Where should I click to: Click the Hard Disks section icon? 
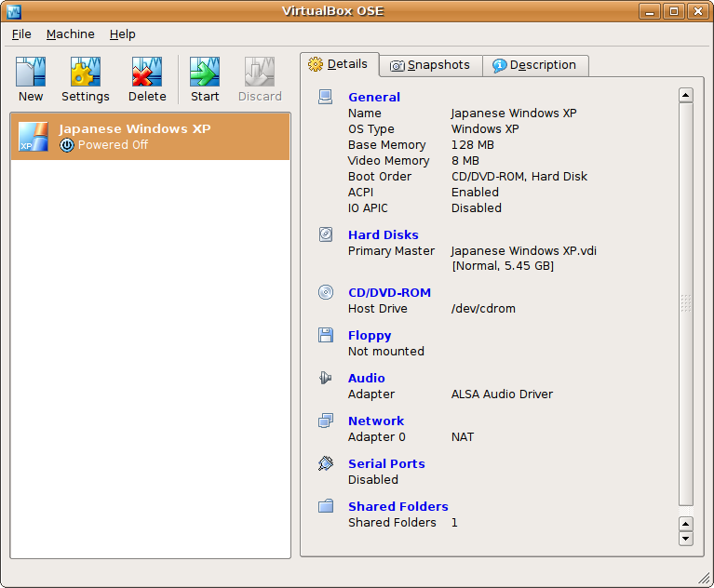coord(326,234)
